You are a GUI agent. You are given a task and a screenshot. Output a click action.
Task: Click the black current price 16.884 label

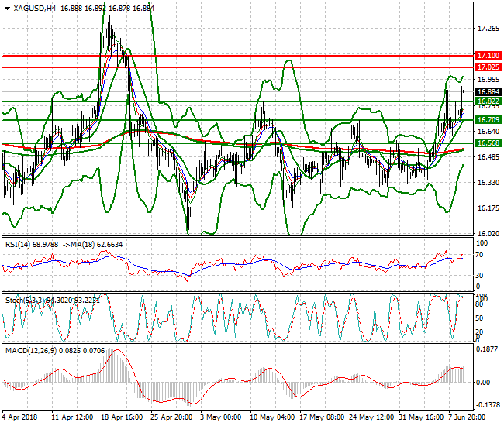[488, 92]
